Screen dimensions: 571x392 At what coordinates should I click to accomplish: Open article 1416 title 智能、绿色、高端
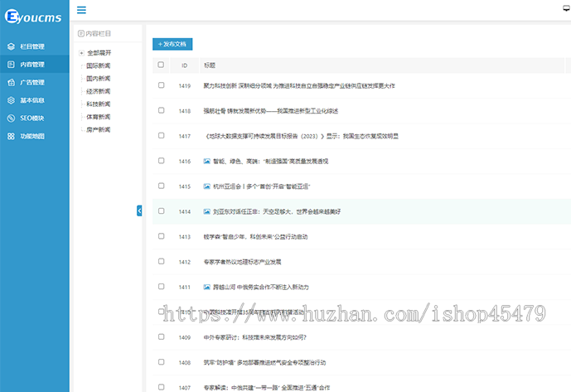point(270,162)
